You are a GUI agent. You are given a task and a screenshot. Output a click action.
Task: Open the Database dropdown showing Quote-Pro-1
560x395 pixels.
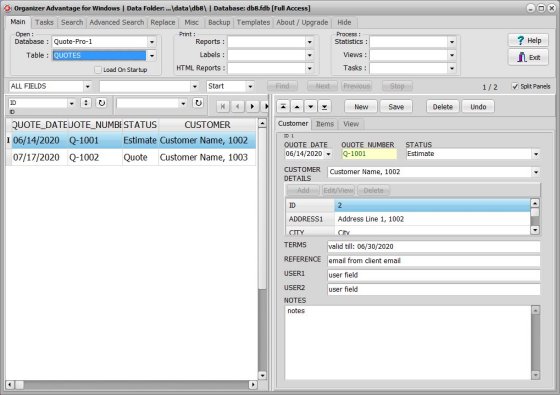click(152, 42)
